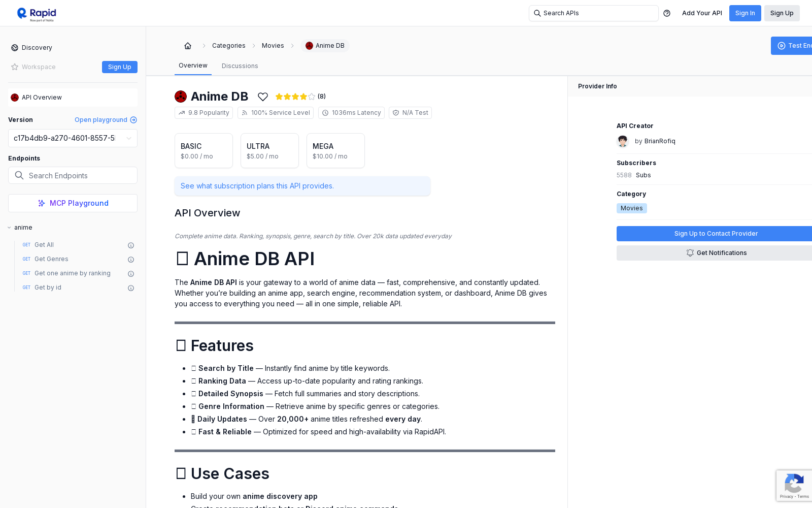Click info icon beside Get by id

click(131, 288)
